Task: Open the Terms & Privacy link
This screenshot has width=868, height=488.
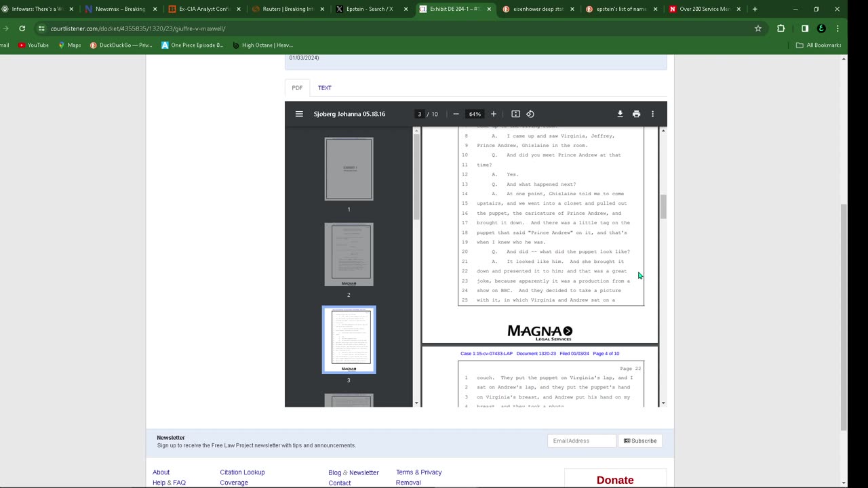Action: pos(418,472)
